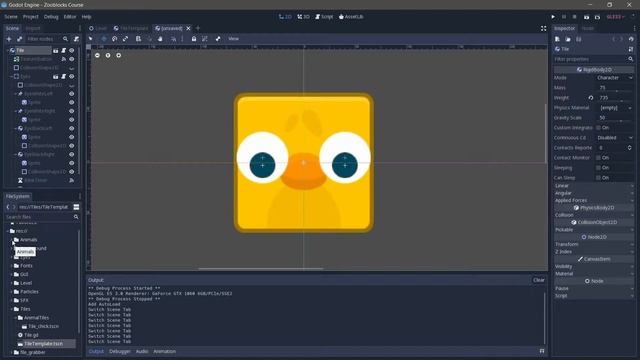This screenshot has height=360, width=640.
Task: Add a new node with plus icon
Action: 9,39
